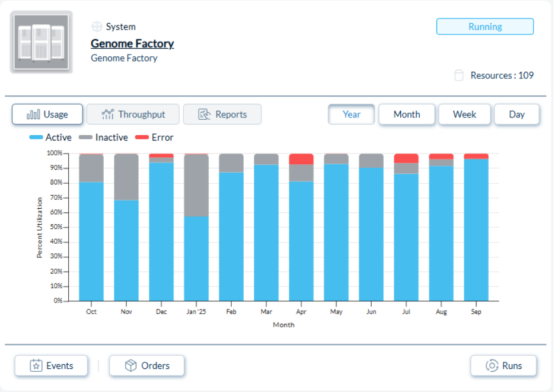Click the System gear icon

click(97, 27)
